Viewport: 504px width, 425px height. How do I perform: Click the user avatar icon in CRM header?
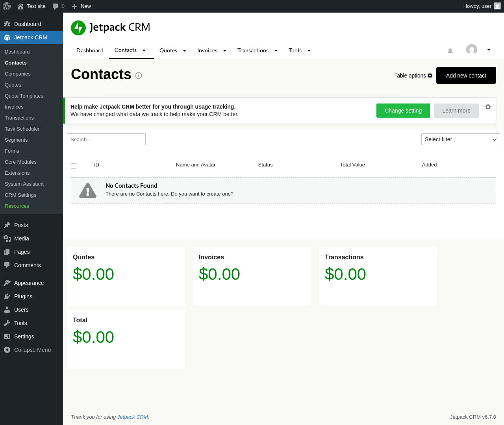pyautogui.click(x=471, y=50)
